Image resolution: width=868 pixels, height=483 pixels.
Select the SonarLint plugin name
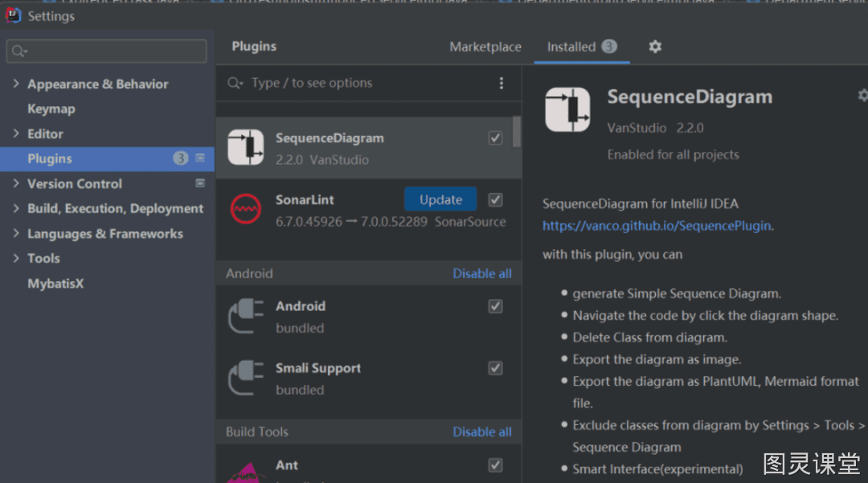305,200
